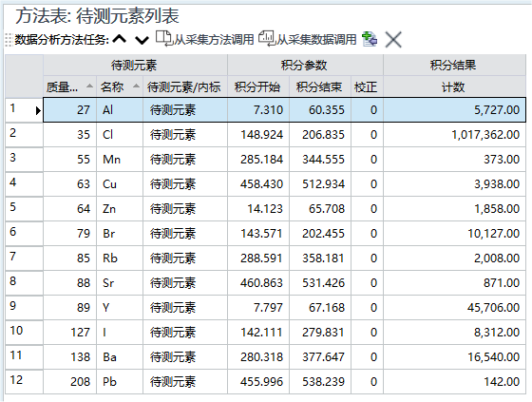Open 待测元素/内标 cell for Cl row
The image size is (532, 402).
[185, 135]
